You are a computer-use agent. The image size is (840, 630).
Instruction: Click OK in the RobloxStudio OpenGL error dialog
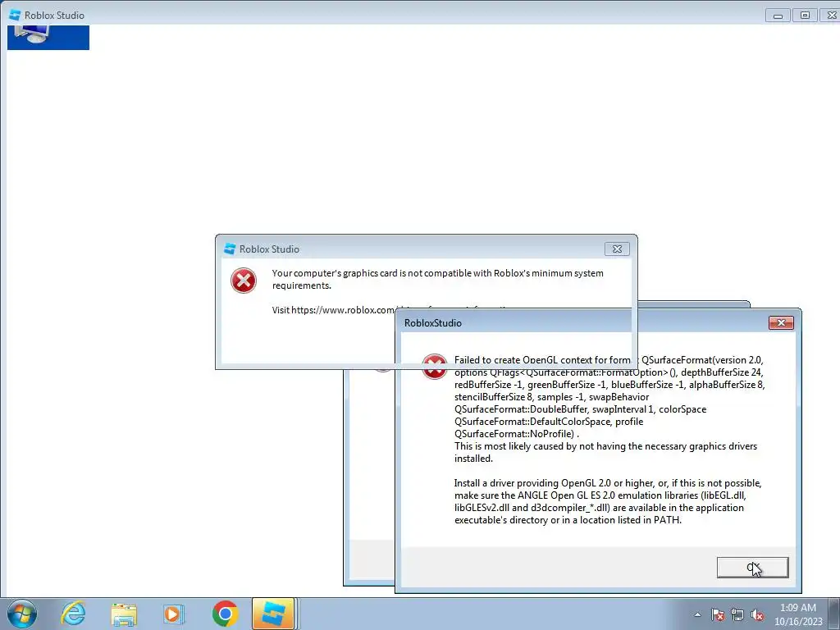(752, 568)
